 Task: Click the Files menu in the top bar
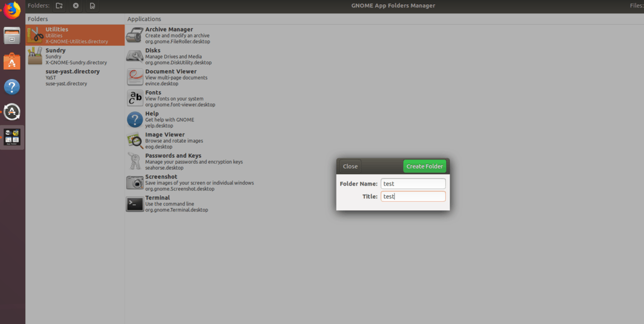pyautogui.click(x=636, y=4)
